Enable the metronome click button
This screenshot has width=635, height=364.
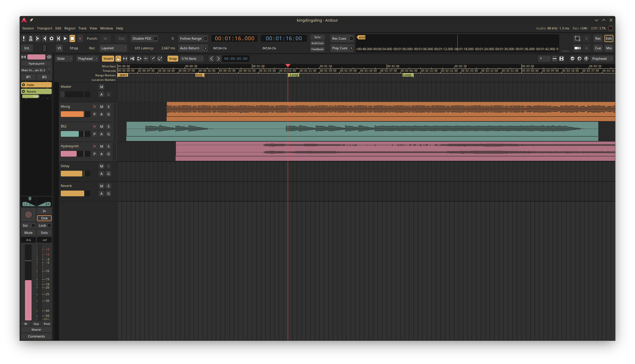(x=31, y=38)
